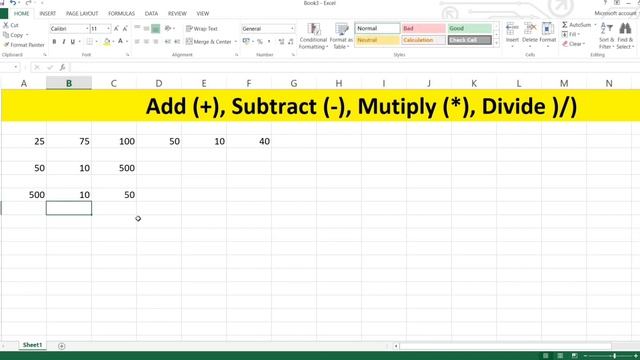
Task: Toggle Wrap Text for the cell
Action: (x=202, y=29)
